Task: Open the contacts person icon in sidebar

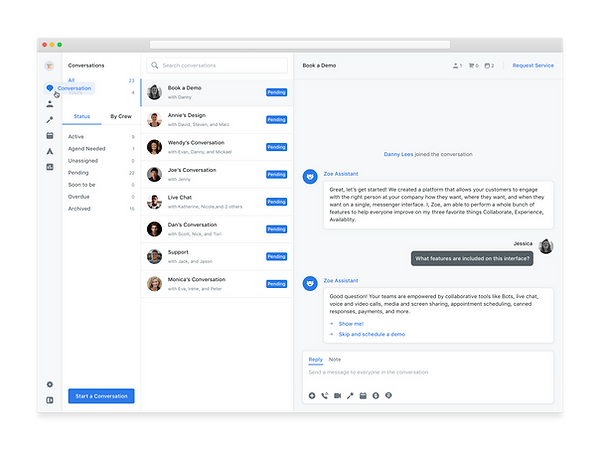Action: (50, 104)
